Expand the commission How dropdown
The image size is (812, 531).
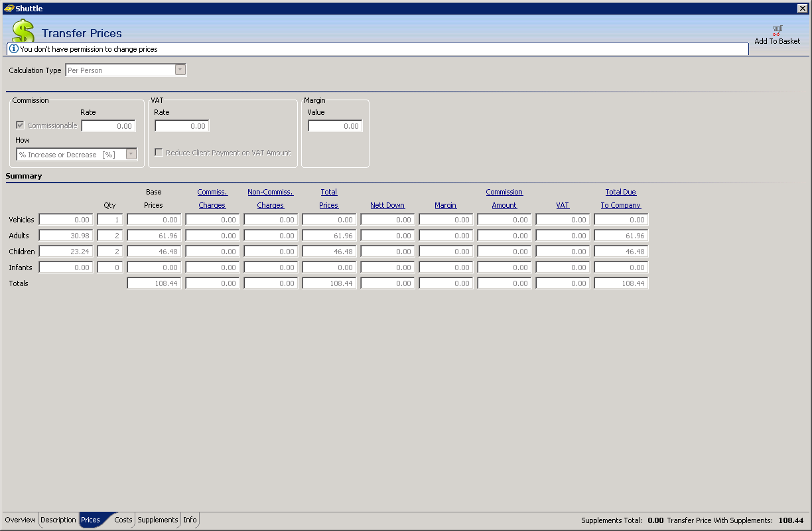131,154
